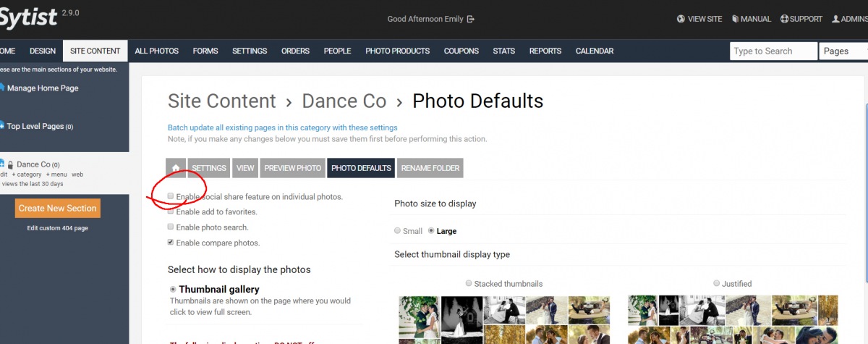The height and width of the screenshot is (344, 868).
Task: Click Batch update all existing pages link
Action: click(283, 127)
